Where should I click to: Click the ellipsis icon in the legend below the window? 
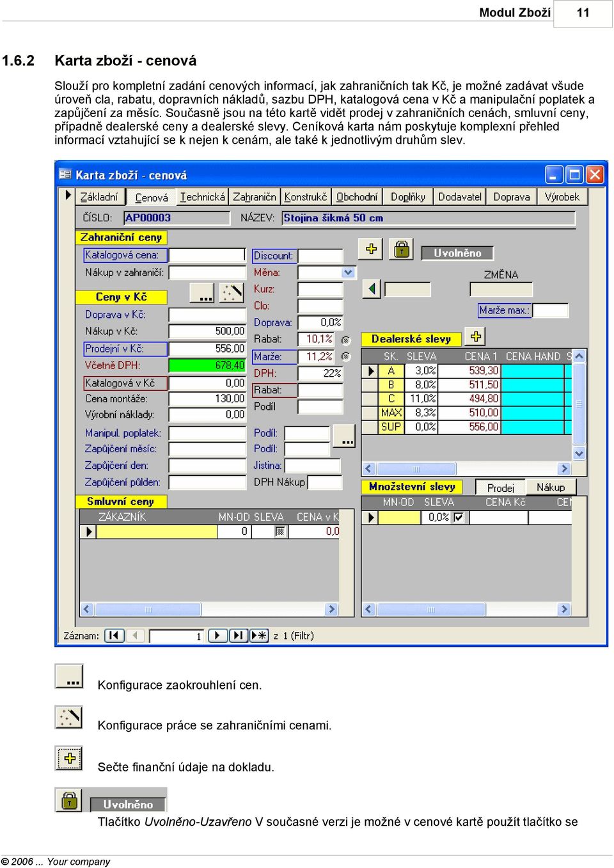tap(69, 677)
